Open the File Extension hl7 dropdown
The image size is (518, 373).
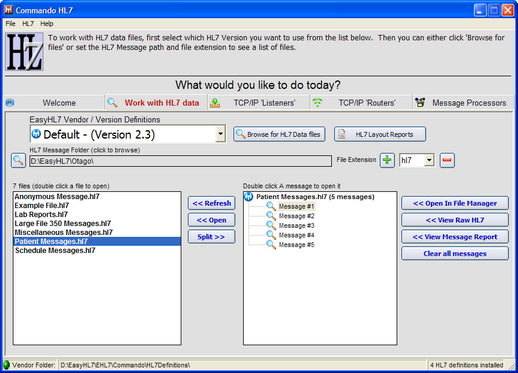pyautogui.click(x=429, y=160)
